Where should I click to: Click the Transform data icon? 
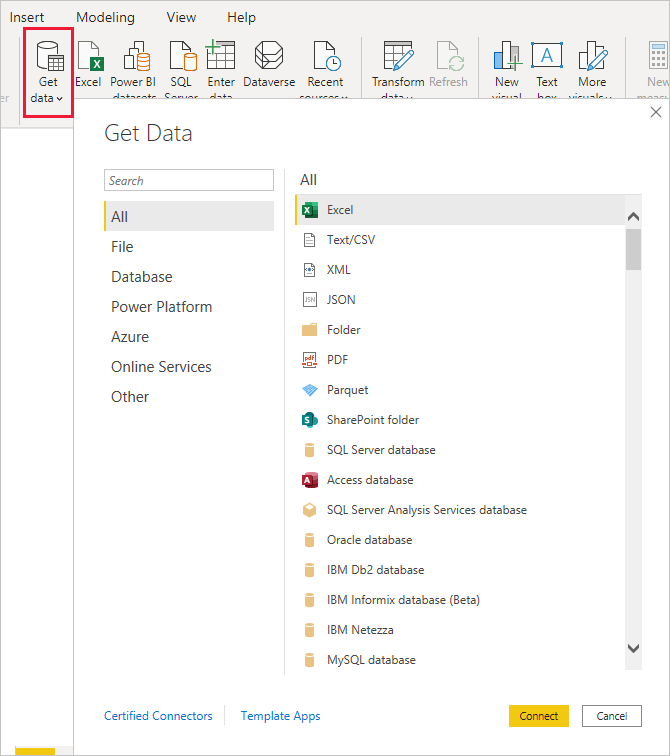point(398,56)
